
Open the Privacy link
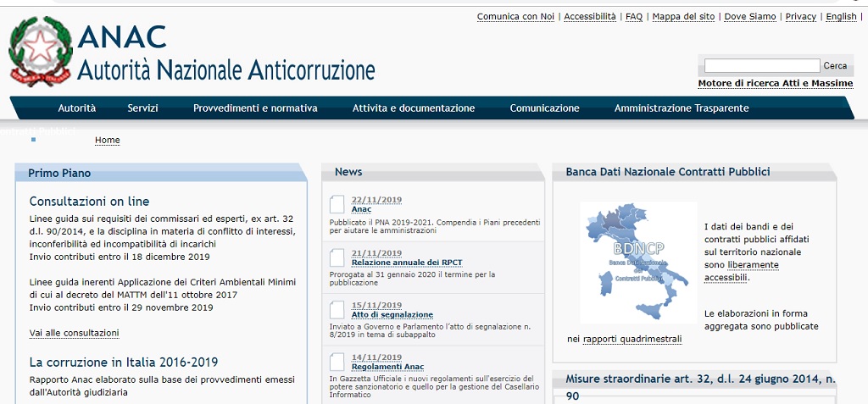[x=801, y=17]
